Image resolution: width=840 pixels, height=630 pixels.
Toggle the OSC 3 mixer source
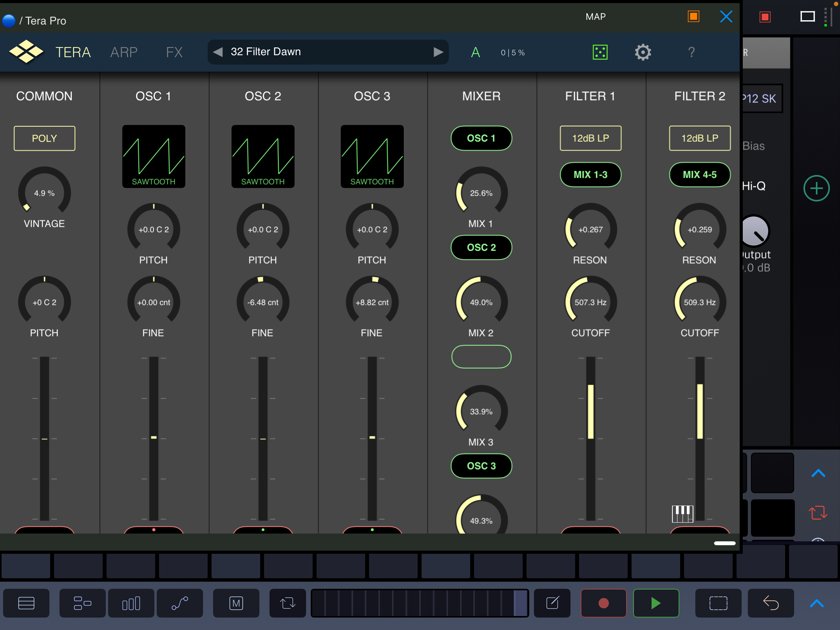tap(481, 466)
